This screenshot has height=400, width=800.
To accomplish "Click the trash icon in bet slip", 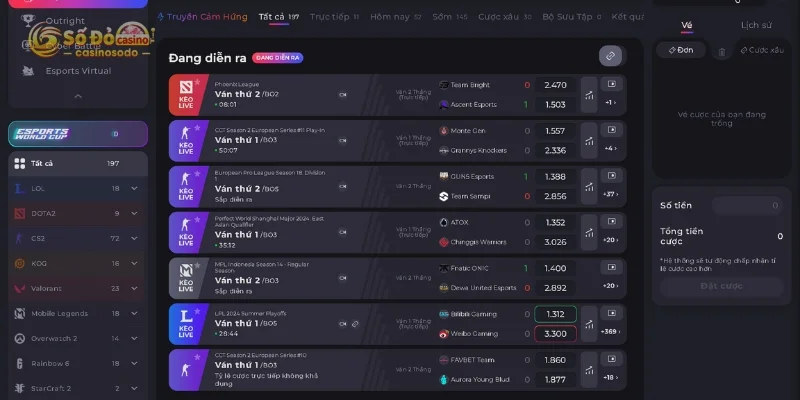I will coord(721,52).
